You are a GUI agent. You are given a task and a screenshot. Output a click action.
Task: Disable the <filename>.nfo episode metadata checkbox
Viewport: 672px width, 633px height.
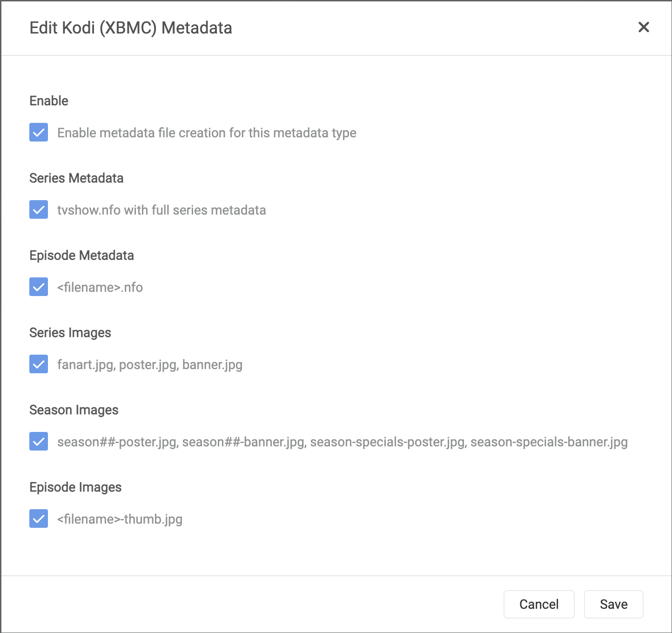pos(39,287)
